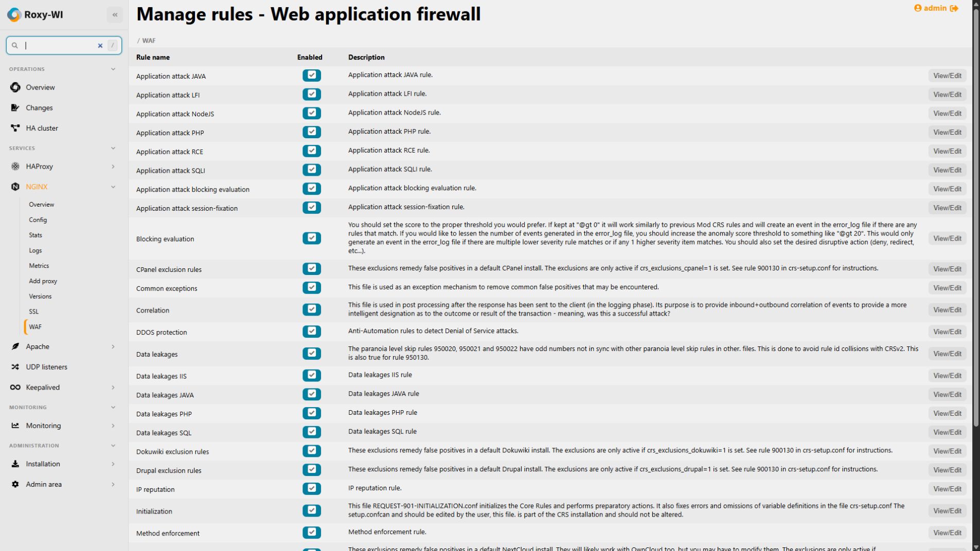
Task: Open NGINX Add proxy submenu item
Action: click(43, 281)
